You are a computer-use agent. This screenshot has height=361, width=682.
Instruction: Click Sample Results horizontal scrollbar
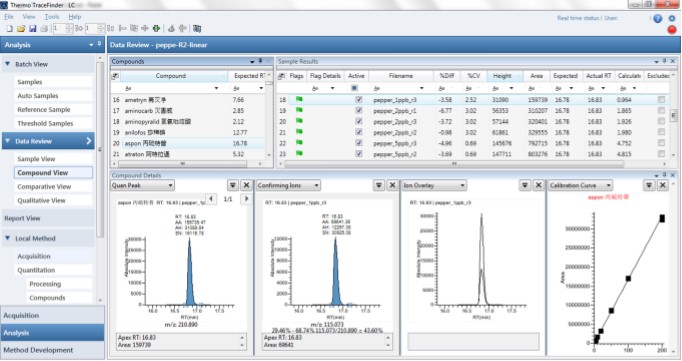pos(454,164)
